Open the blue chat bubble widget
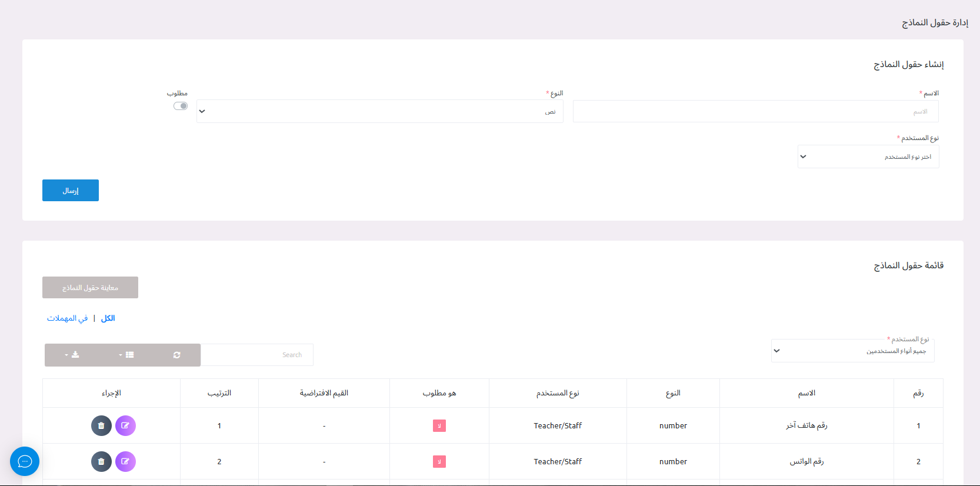This screenshot has width=980, height=486. (25, 461)
